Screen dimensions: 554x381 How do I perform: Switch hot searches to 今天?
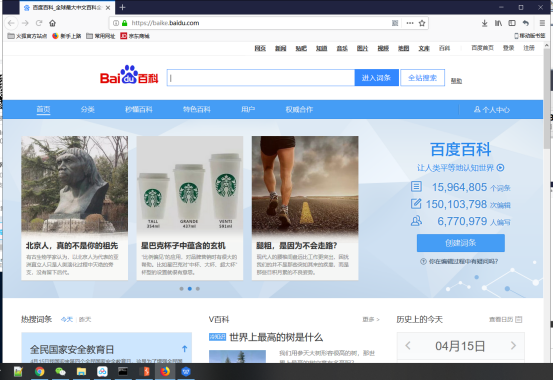pos(67,320)
